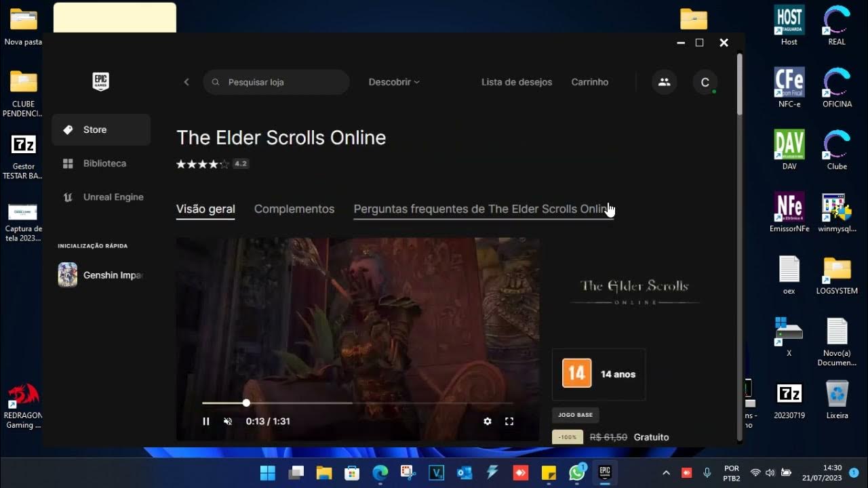
Task: Open AnyDesk from the taskbar
Action: [520, 472]
